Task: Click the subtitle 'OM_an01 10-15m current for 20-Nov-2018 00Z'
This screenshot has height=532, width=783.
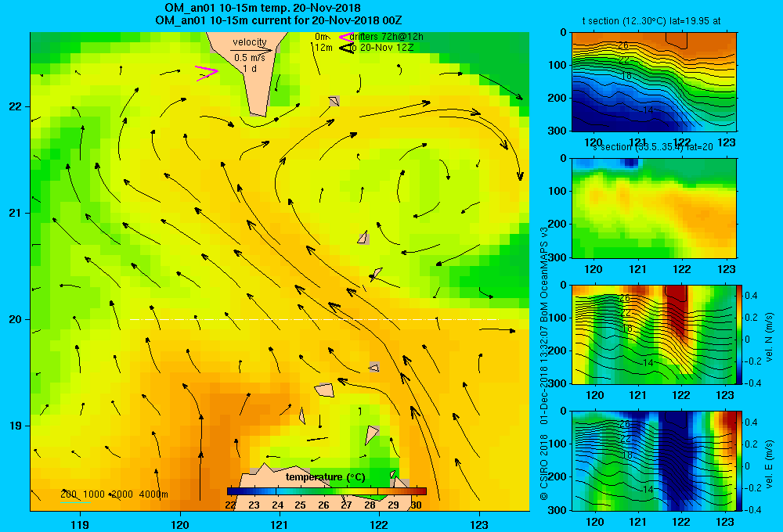Action: [279, 20]
